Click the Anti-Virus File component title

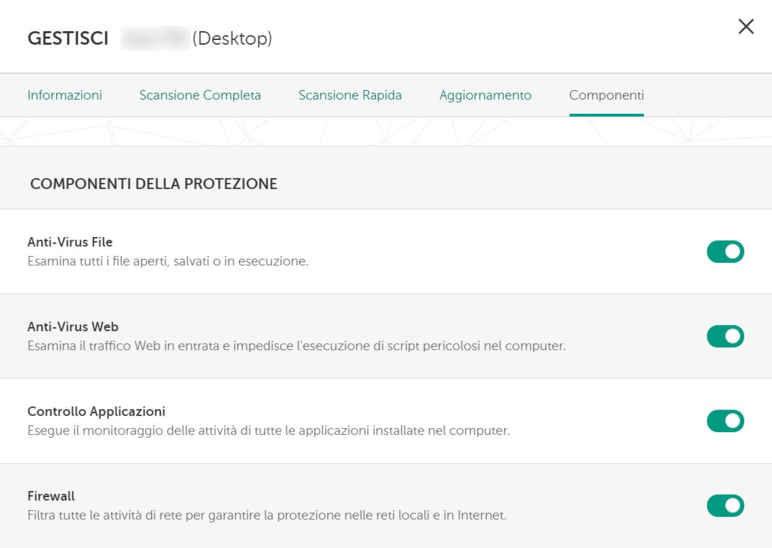pyautogui.click(x=70, y=242)
